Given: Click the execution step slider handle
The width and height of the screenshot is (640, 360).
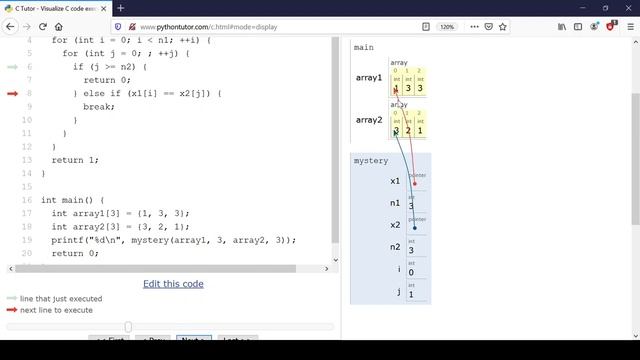Looking at the screenshot, I should (x=128, y=327).
